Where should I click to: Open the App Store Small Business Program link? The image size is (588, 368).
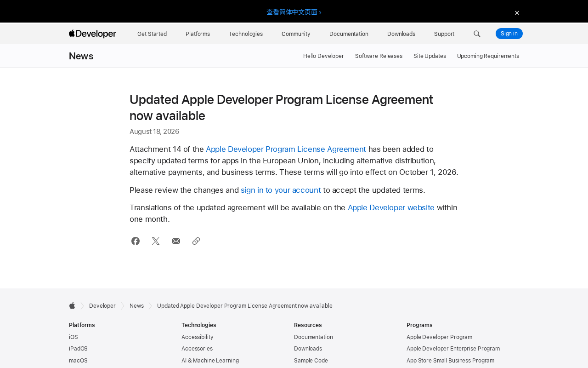450,361
